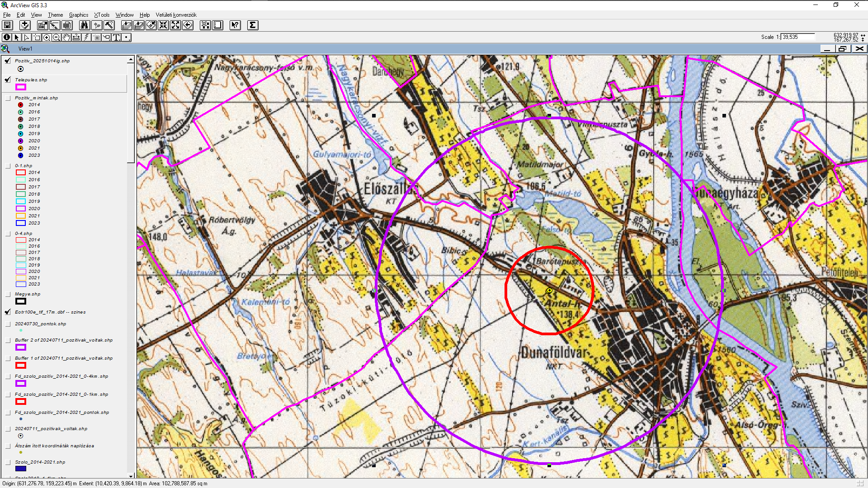Turn off the Eotr100e_tif_17m.dbf theme
The width and height of the screenshot is (868, 488).
pos(8,312)
